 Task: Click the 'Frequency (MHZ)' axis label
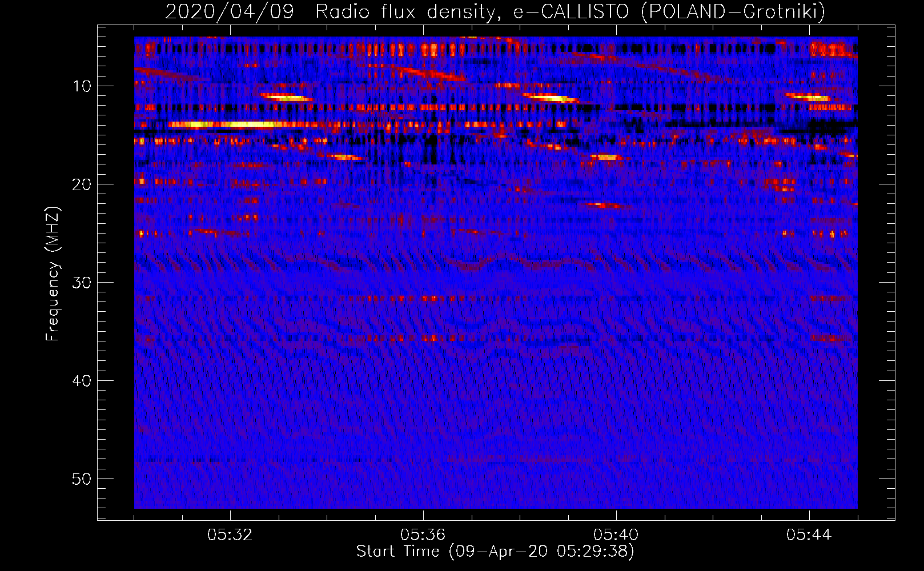[x=53, y=274]
